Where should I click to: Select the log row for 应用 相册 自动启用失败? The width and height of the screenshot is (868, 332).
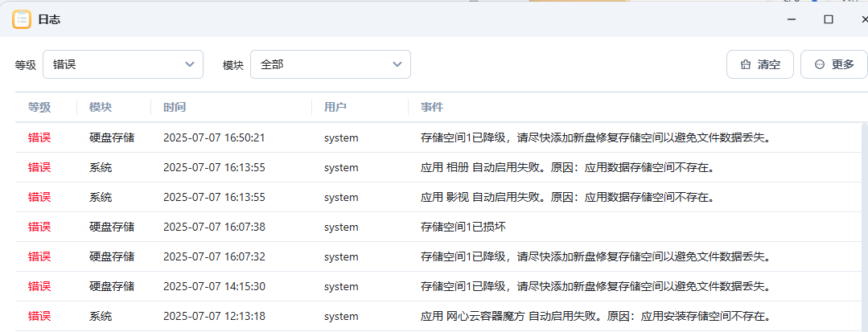pos(438,168)
